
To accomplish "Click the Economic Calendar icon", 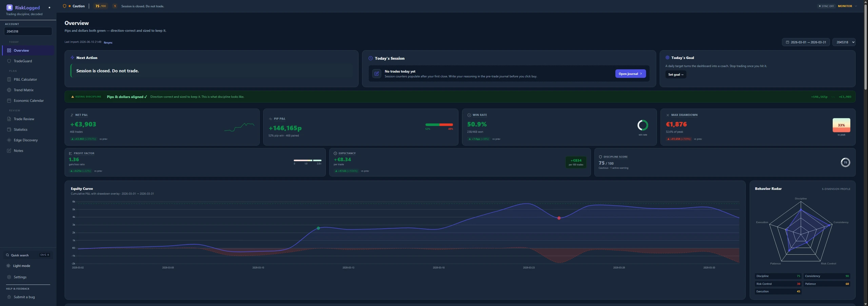I will click(x=9, y=101).
